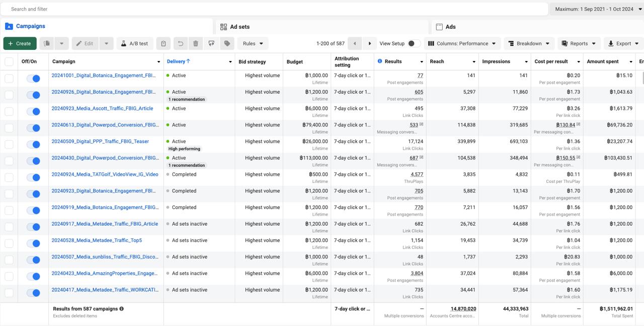Click the clipboard icon next to A/B test
This screenshot has width=644, height=326.
point(163,43)
